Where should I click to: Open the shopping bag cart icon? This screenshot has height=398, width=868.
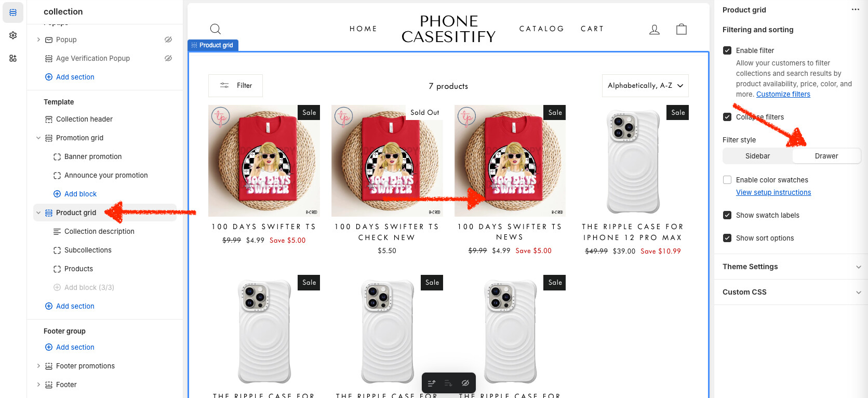coord(682,29)
